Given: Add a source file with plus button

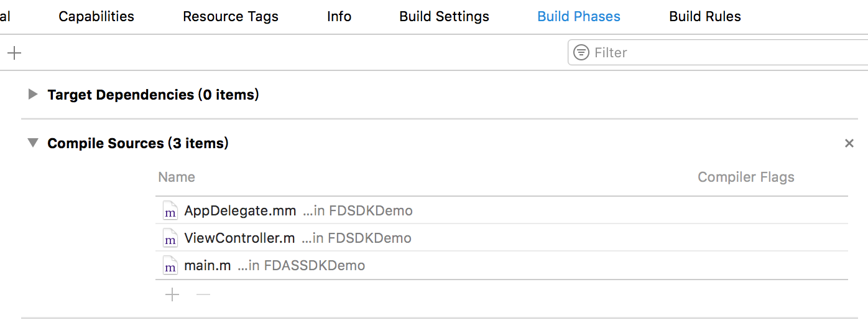Looking at the screenshot, I should tap(172, 294).
